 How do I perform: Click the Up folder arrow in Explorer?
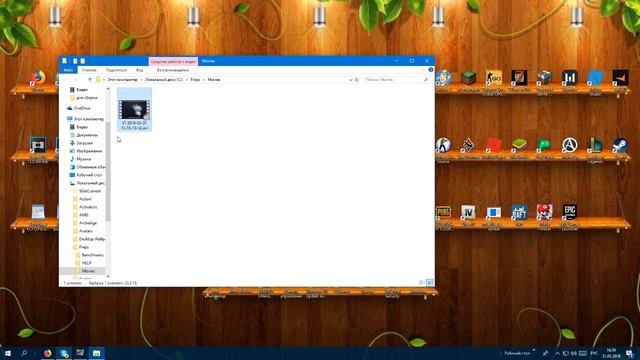[90, 80]
